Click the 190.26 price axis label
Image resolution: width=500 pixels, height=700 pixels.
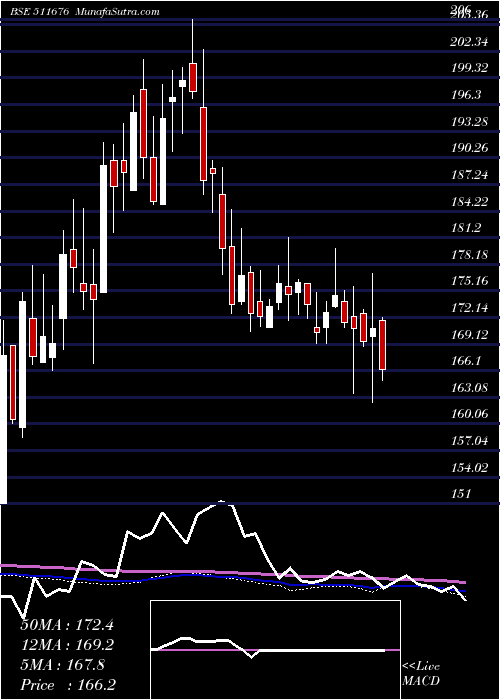point(469,148)
